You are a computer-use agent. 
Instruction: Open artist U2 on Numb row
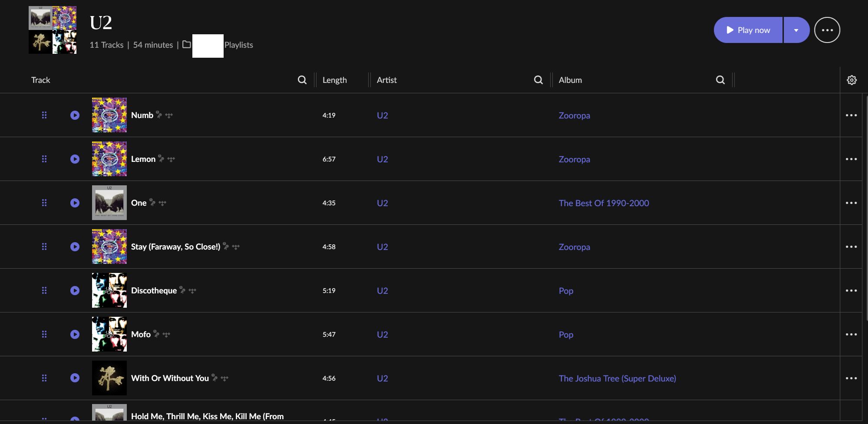(383, 115)
